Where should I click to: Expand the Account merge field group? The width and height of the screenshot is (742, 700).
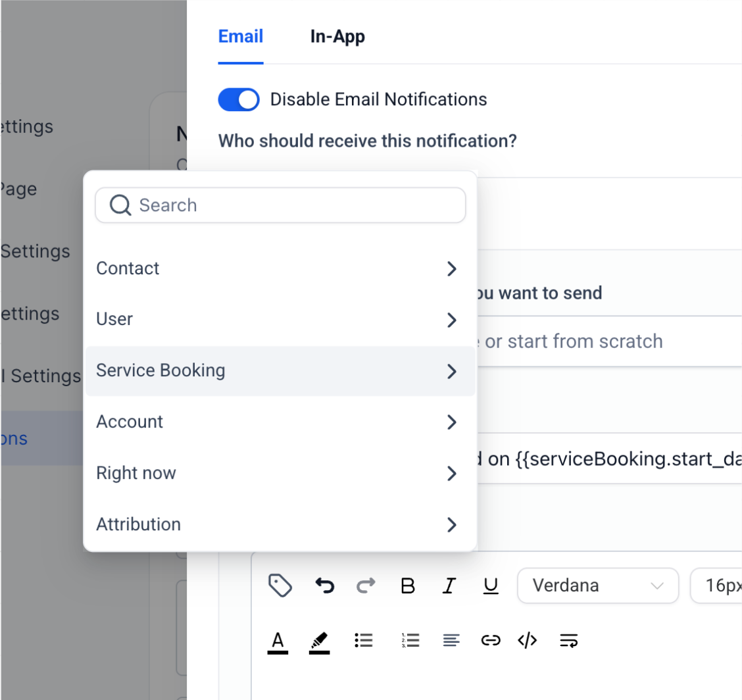(x=280, y=422)
